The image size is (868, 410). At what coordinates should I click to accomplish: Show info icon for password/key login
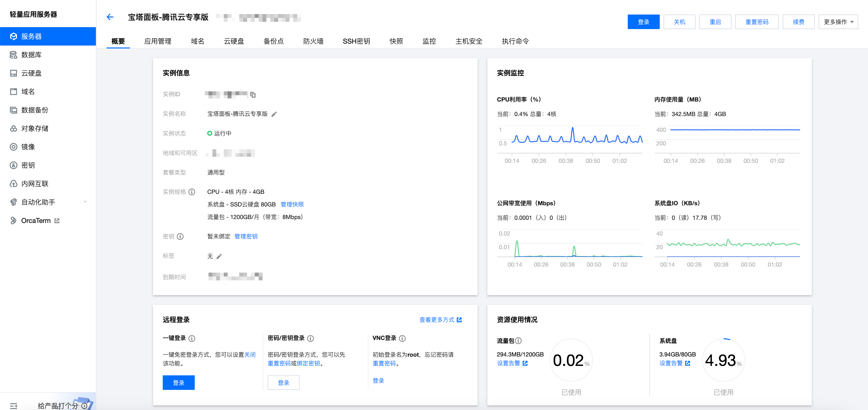pos(310,338)
